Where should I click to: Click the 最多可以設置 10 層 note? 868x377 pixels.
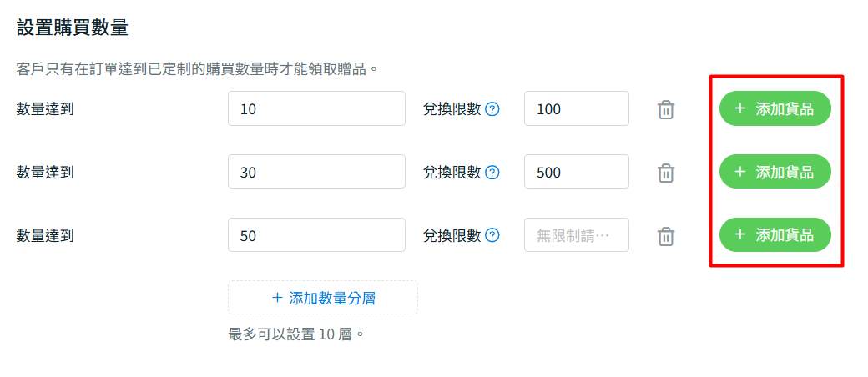coord(296,334)
